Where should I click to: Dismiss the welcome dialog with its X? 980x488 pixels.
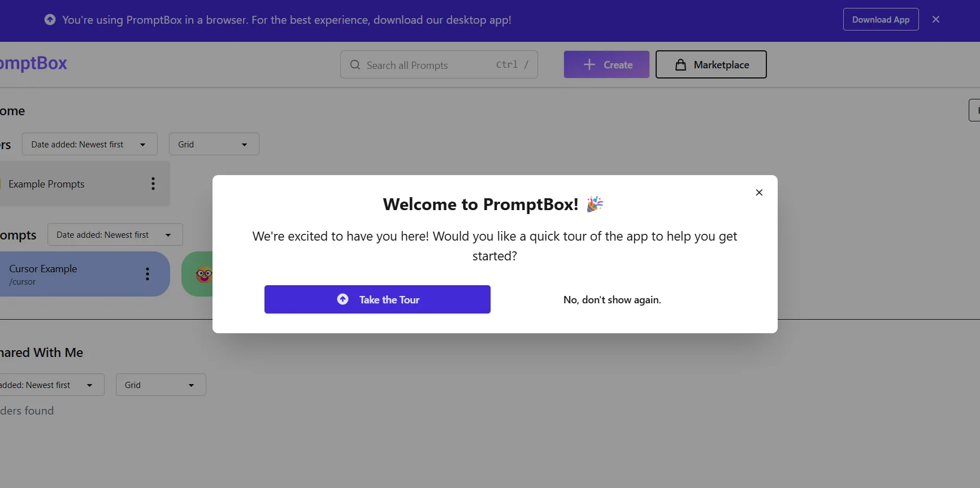click(x=759, y=192)
